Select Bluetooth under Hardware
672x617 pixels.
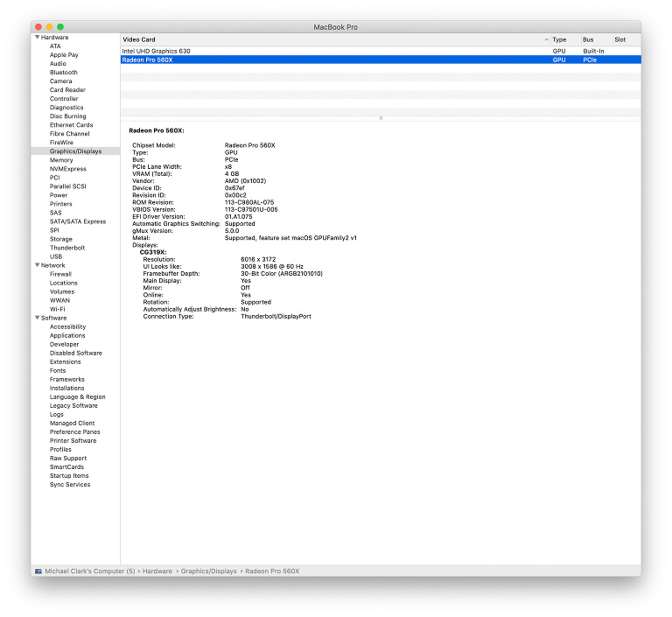pyautogui.click(x=63, y=73)
